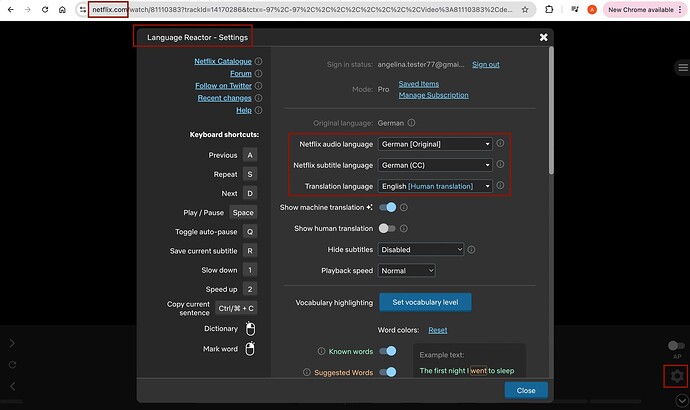Disable the Show machine translation toggle
The width and height of the screenshot is (690, 410).
point(387,207)
